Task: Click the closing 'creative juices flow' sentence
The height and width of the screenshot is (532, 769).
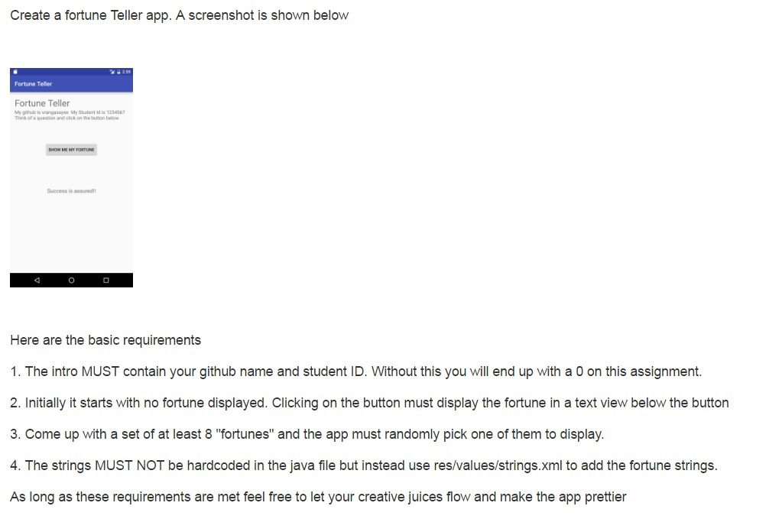Action: click(x=318, y=497)
